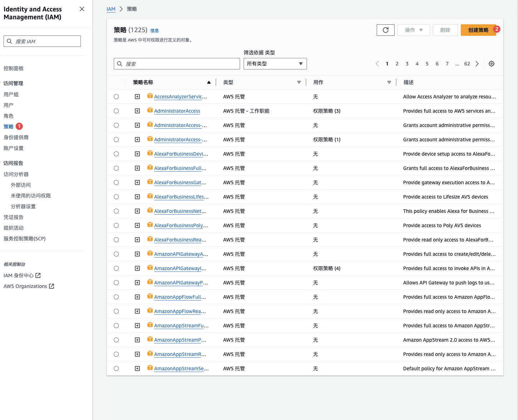Select radio for AlexaForBusinessLifes… policy
The image size is (518, 420).
click(x=116, y=197)
